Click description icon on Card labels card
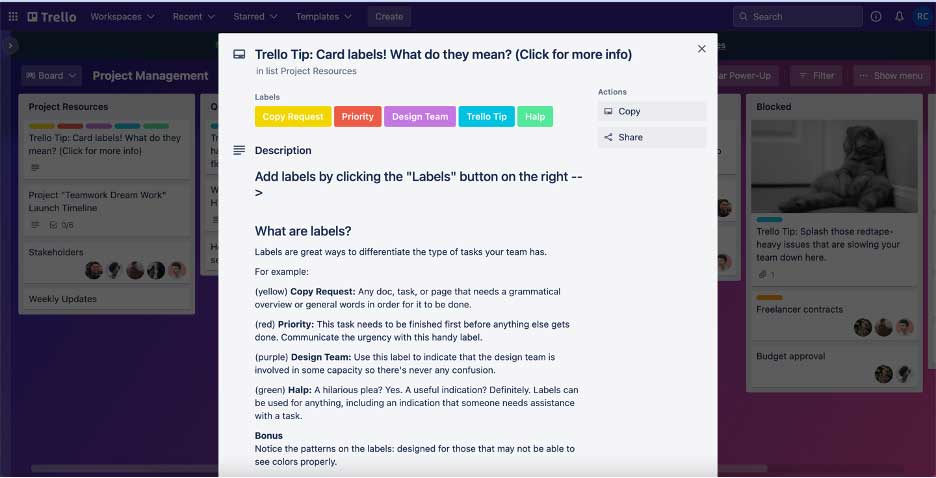The height and width of the screenshot is (478, 936). pyautogui.click(x=35, y=168)
